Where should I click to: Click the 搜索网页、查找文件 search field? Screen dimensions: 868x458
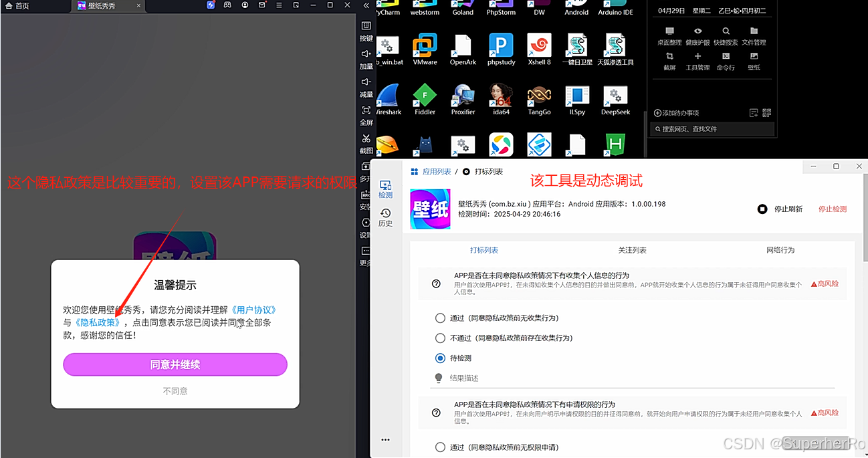pos(713,129)
